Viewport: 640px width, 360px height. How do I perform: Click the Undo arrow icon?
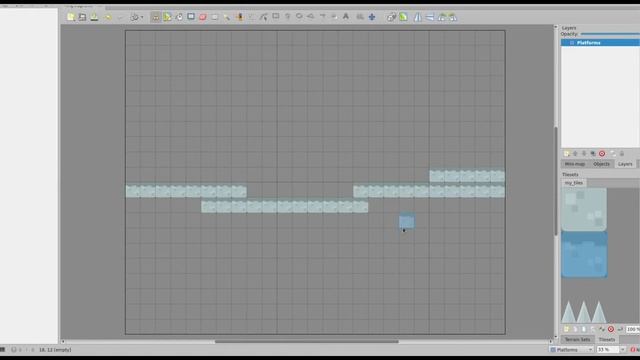(x=107, y=17)
